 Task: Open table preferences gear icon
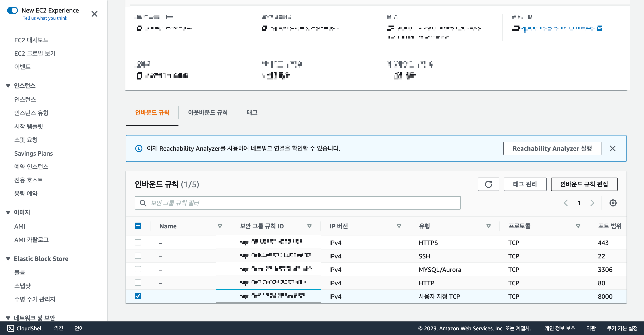(x=613, y=203)
